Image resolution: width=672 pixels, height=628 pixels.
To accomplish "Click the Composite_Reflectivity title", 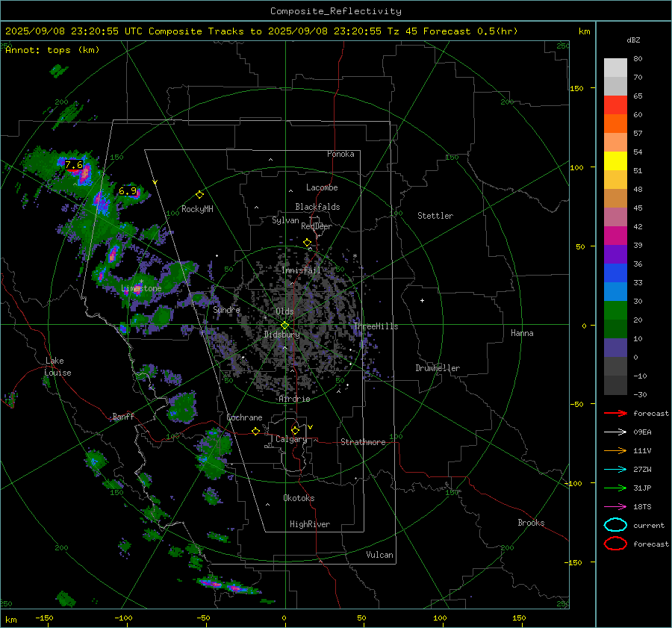I will pyautogui.click(x=335, y=11).
